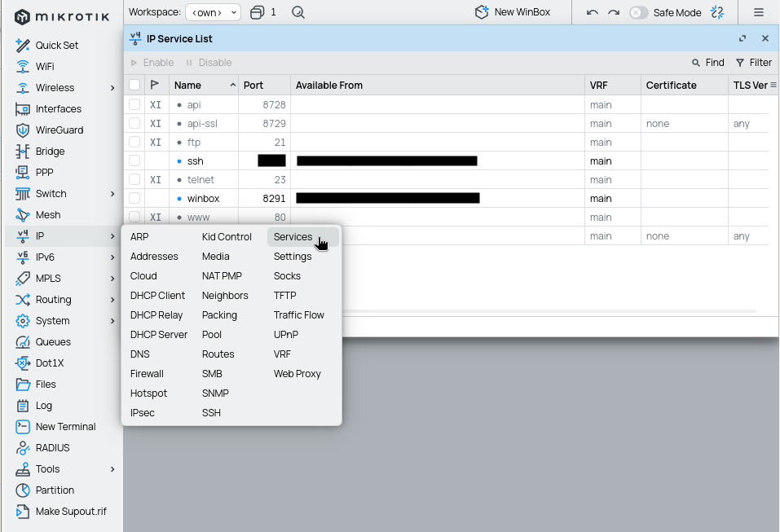780x532 pixels.
Task: Check the winbox row checkbox
Action: (x=134, y=198)
